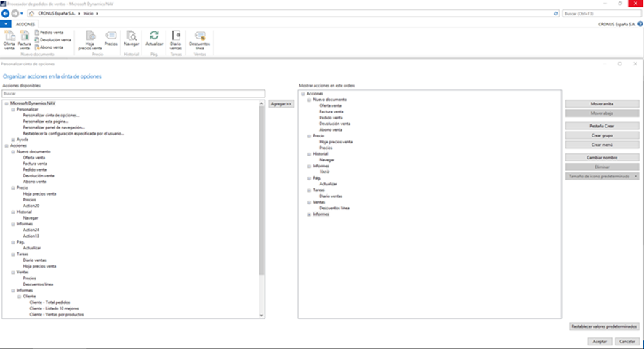This screenshot has width=644, height=349.
Task: Click Restablecer valores predeterminados button
Action: tap(604, 326)
